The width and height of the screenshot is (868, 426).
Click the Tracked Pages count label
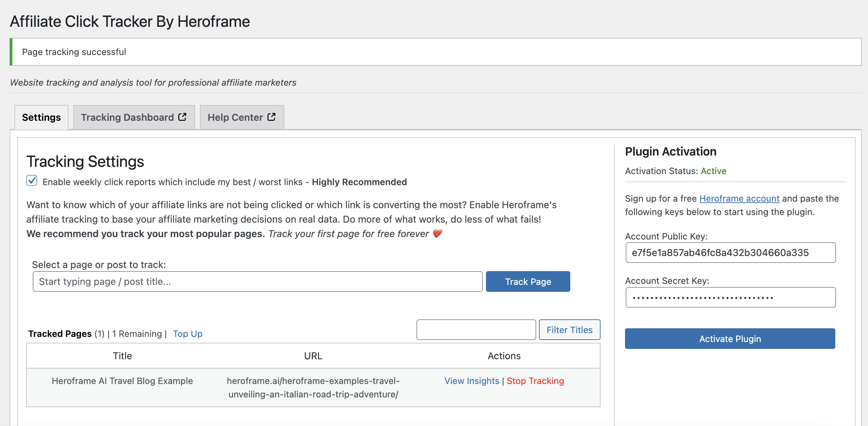tap(66, 334)
